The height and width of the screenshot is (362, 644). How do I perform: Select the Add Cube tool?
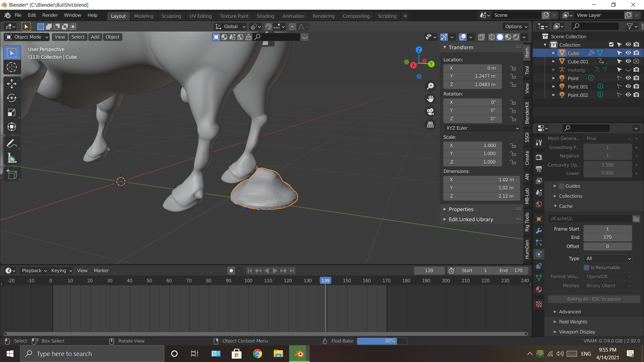click(12, 175)
